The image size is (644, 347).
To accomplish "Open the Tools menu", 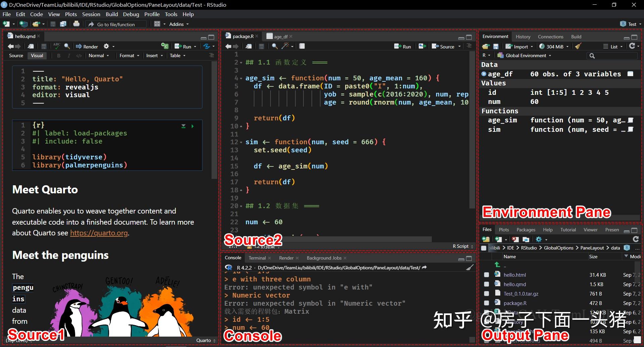I will coord(171,14).
